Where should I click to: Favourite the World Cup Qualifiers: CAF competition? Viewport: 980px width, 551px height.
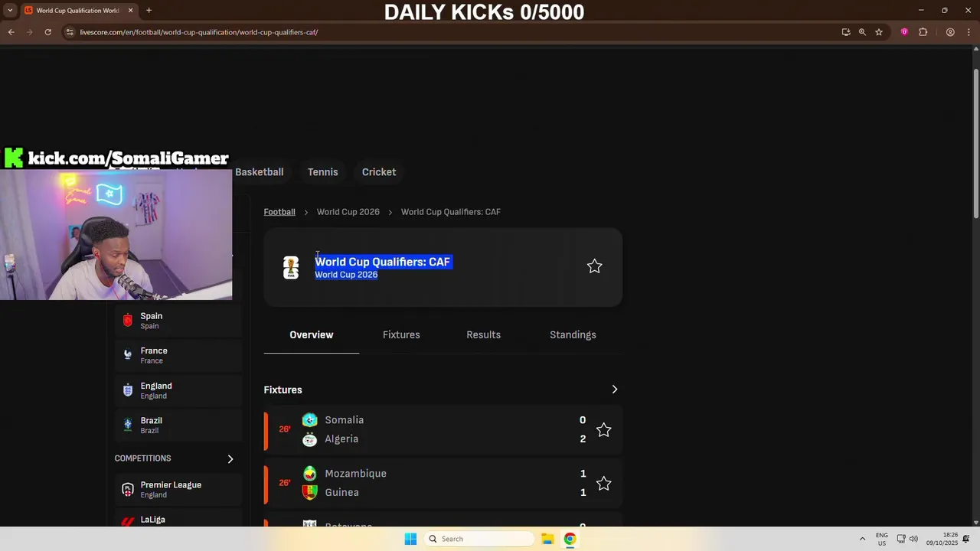point(594,266)
